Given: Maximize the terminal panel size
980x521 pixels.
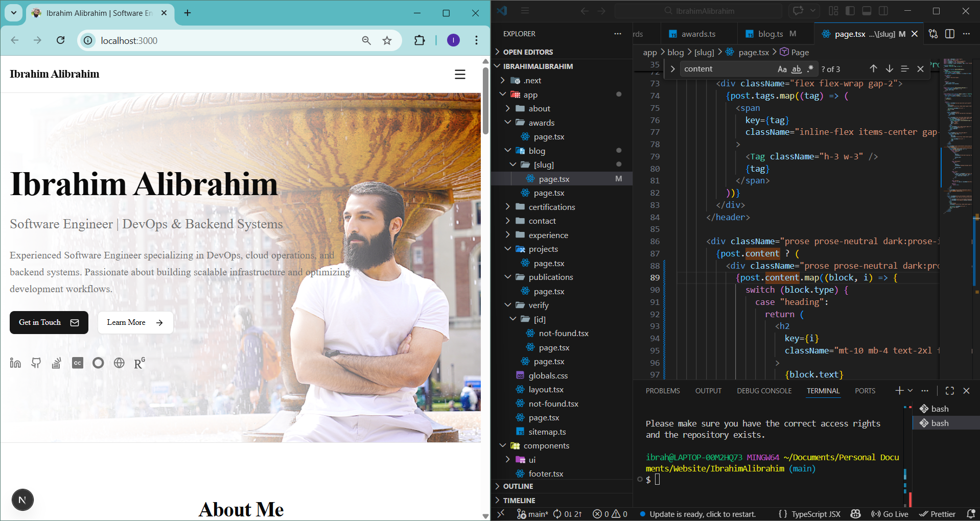Looking at the screenshot, I should tap(949, 391).
